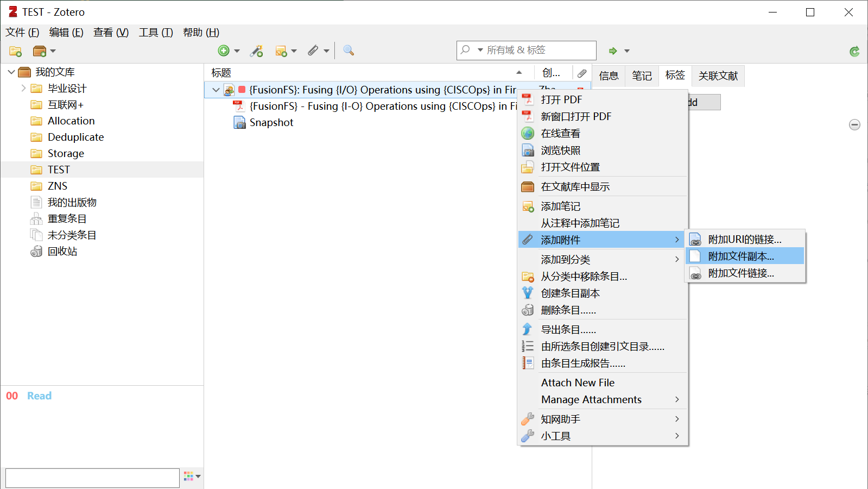Click the PDF attachment icon for FusionFS
Screen dimensions: 868x489
click(238, 106)
